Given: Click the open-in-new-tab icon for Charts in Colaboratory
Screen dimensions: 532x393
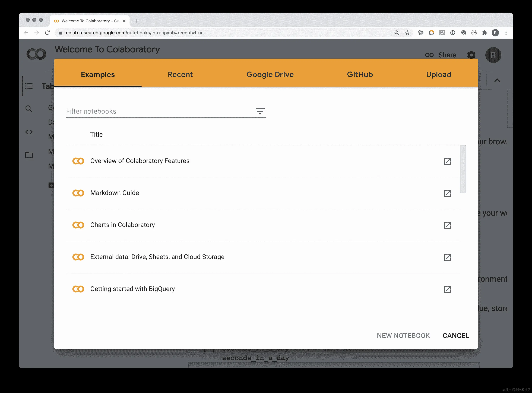Looking at the screenshot, I should point(447,225).
